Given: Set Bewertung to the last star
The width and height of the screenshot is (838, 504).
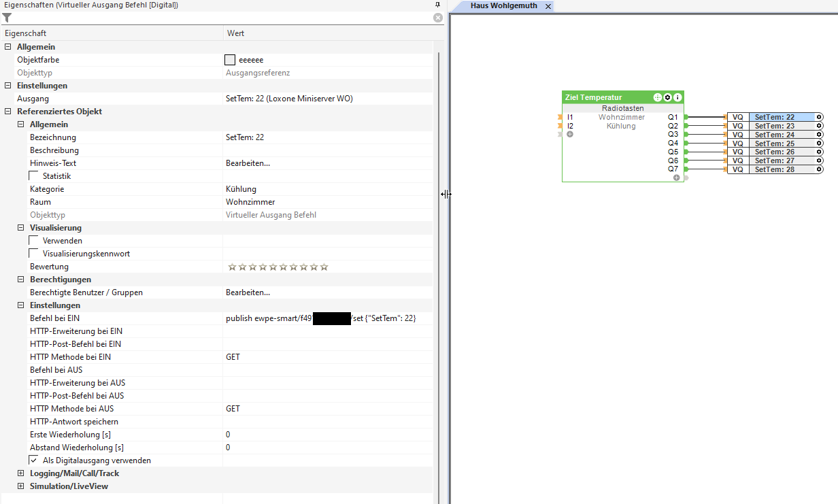Looking at the screenshot, I should (324, 267).
